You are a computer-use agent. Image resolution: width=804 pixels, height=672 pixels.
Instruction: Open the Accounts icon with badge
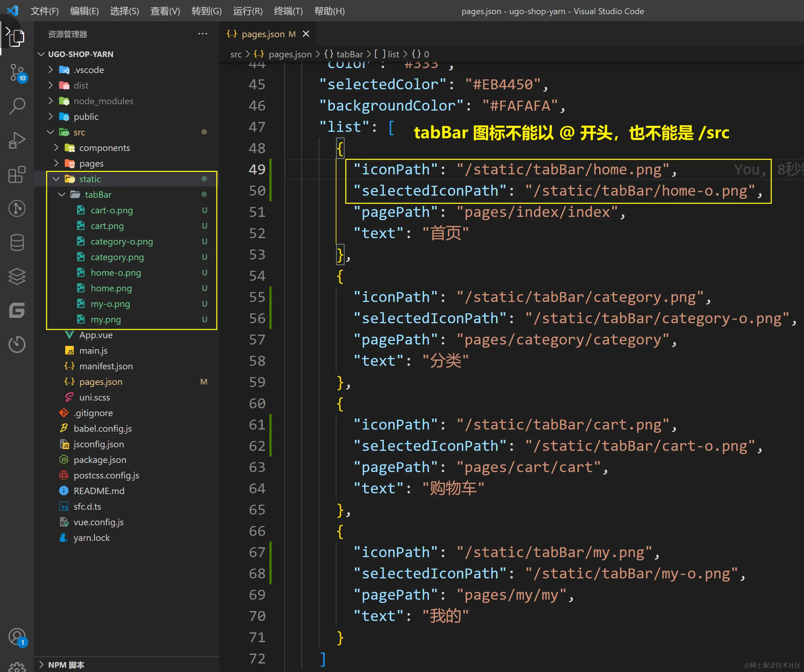coord(17,637)
